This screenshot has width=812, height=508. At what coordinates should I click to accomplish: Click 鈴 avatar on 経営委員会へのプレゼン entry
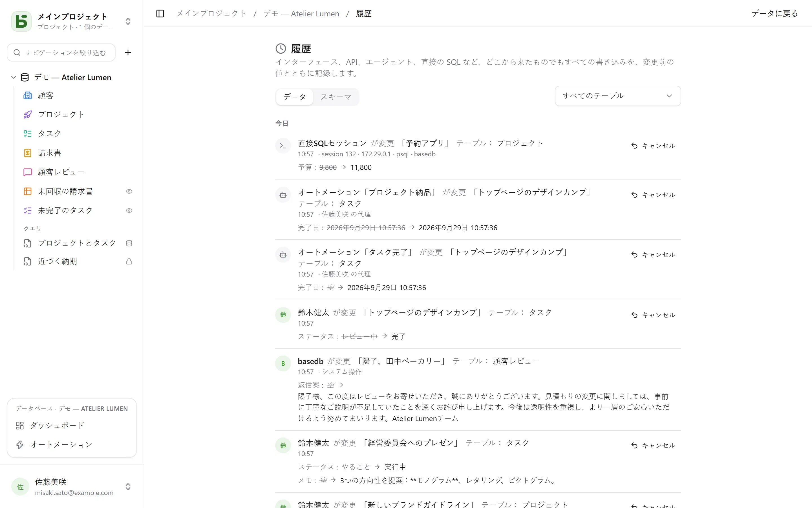[x=283, y=445]
